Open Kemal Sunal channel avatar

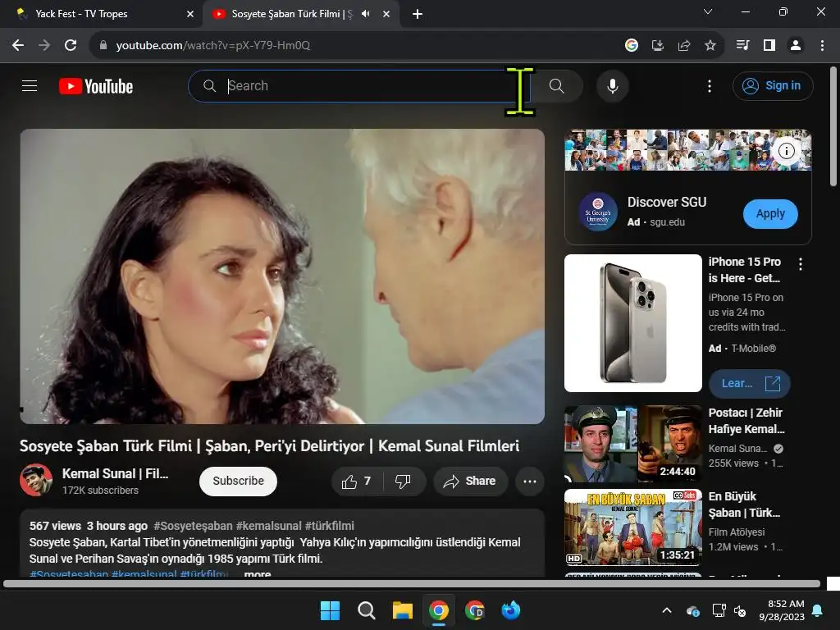[x=36, y=480]
